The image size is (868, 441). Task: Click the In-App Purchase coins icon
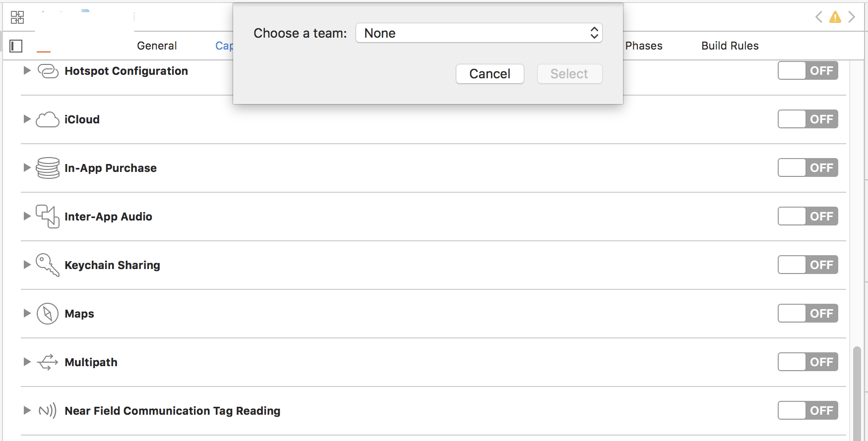tap(48, 168)
